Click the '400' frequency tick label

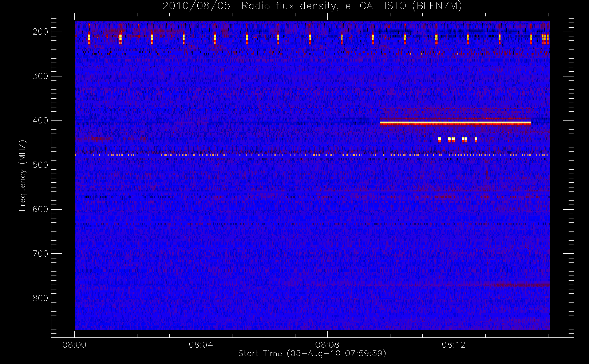point(40,120)
